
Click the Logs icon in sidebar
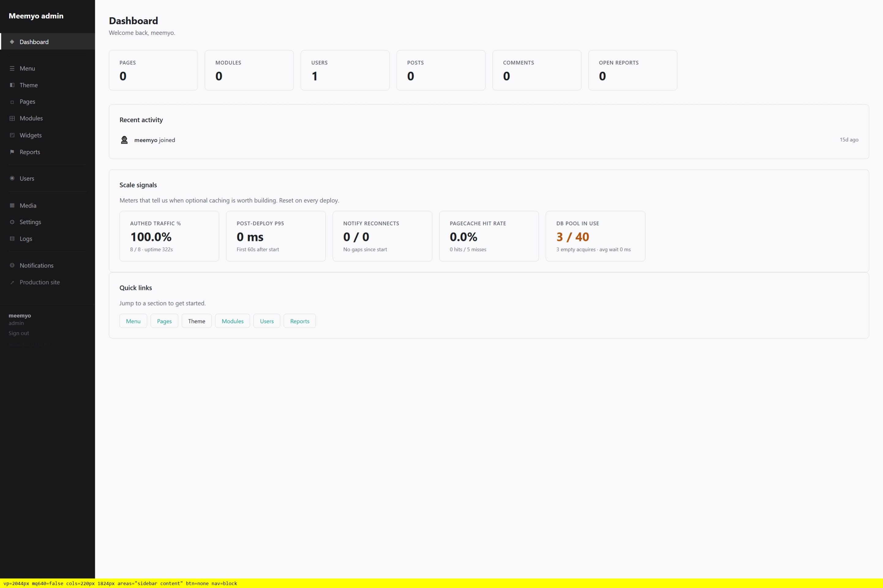pyautogui.click(x=12, y=238)
